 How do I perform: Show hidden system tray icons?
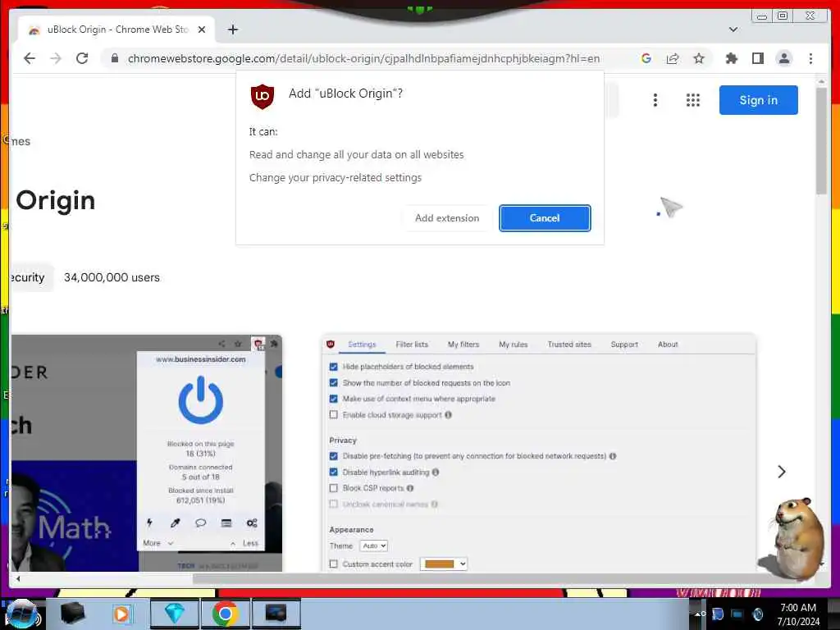[698, 614]
